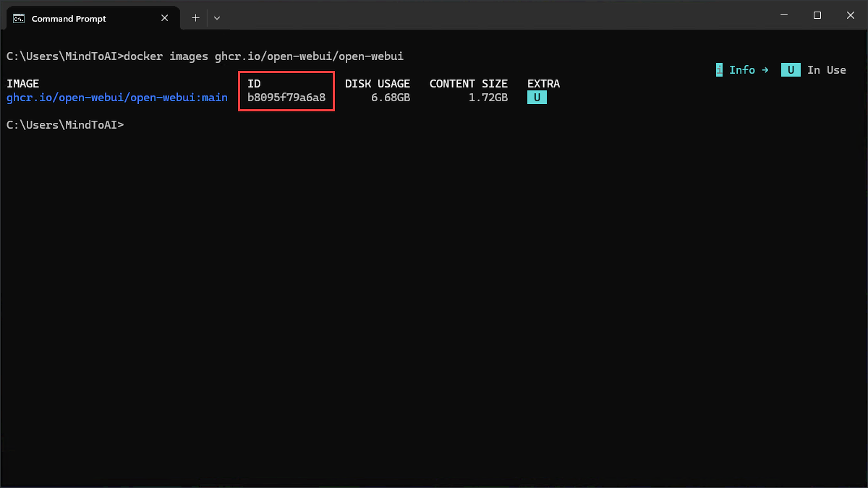Click the ghcr.io/open-webui/open-webui:main image name
The image size is (868, 488).
pyautogui.click(x=117, y=98)
